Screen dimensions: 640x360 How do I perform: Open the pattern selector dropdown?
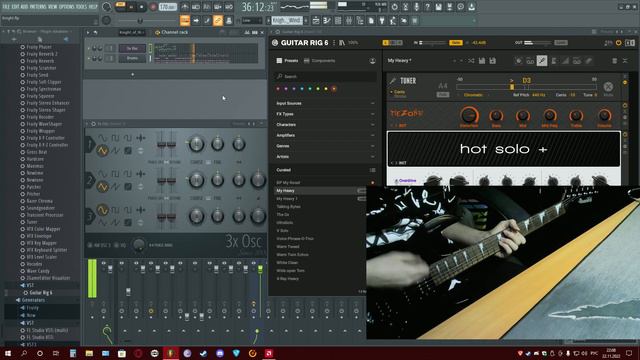[x=287, y=20]
